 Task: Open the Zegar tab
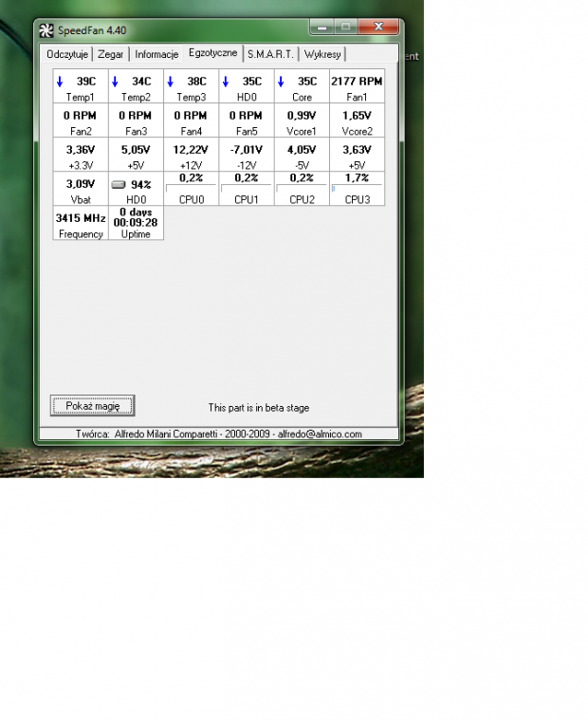tap(111, 54)
